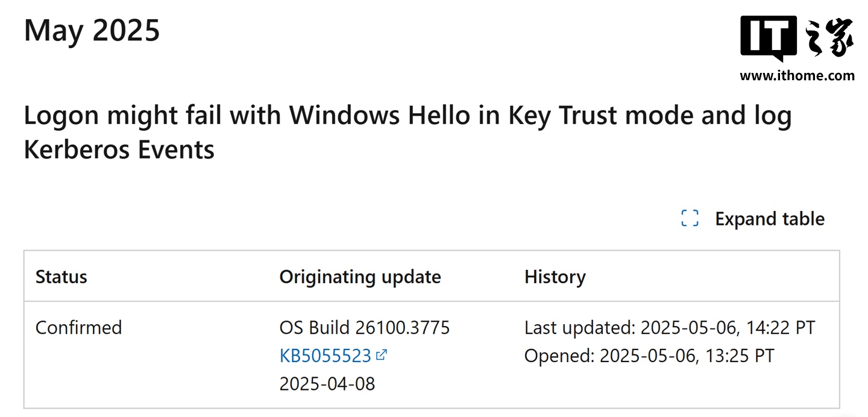The image size is (868, 417).
Task: Open the KB5055523 update link
Action: tap(325, 356)
